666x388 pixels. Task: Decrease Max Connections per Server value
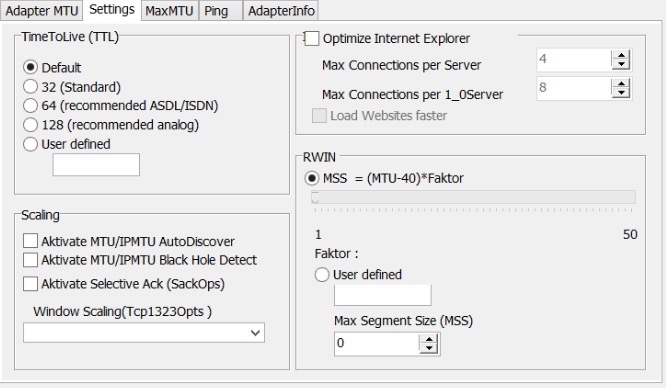621,65
